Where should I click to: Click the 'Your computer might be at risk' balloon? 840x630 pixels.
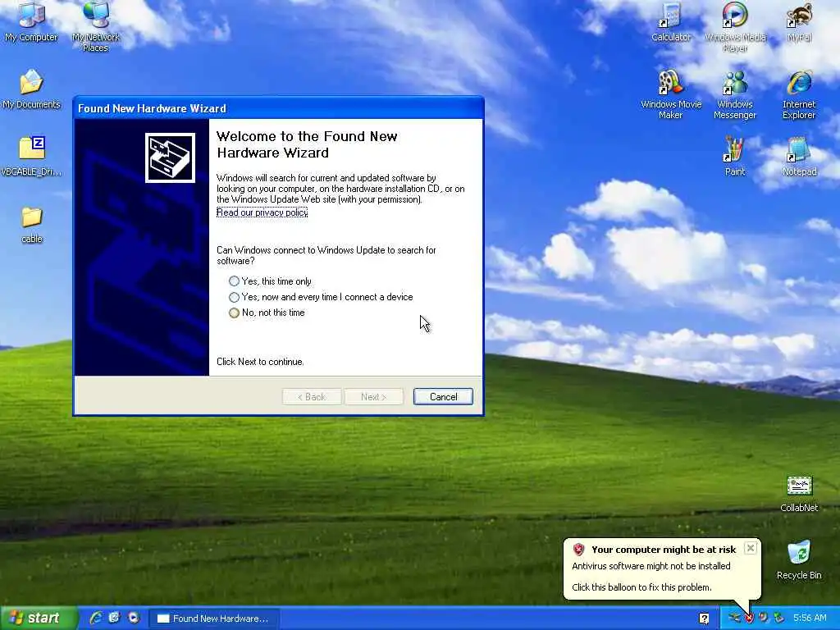pos(662,568)
